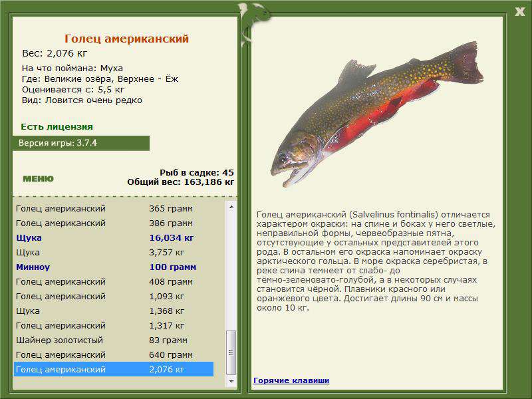This screenshot has width=532, height=399.
Task: Click the Голец американский title heading
Action: click(x=126, y=39)
